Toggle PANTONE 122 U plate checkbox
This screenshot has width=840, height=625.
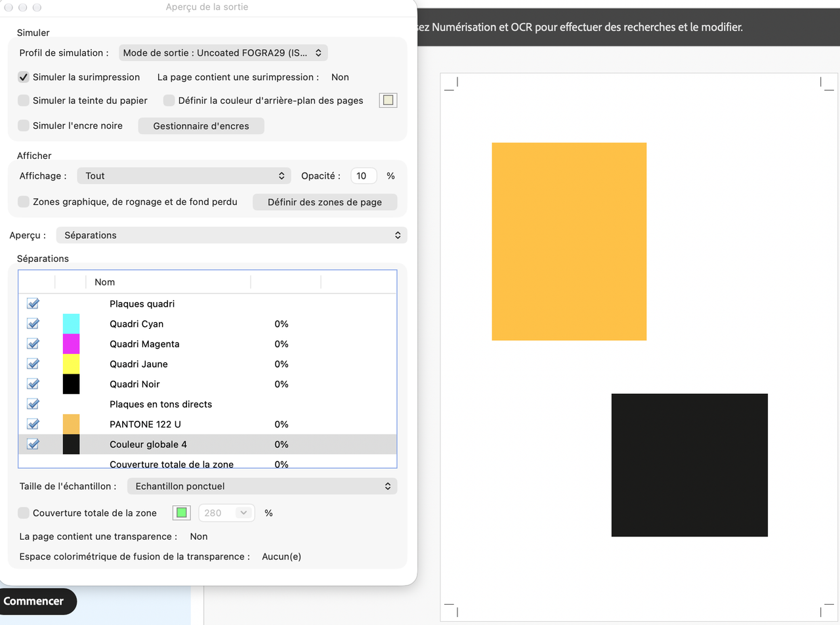tap(33, 424)
